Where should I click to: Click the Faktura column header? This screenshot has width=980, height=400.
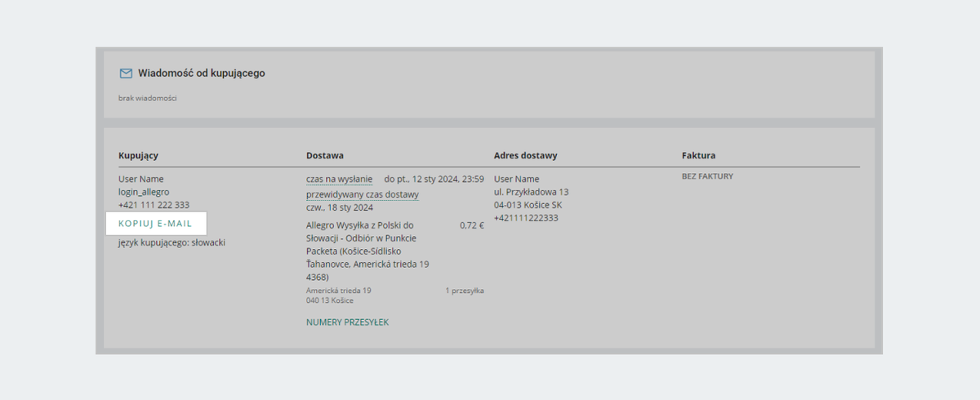tap(698, 155)
